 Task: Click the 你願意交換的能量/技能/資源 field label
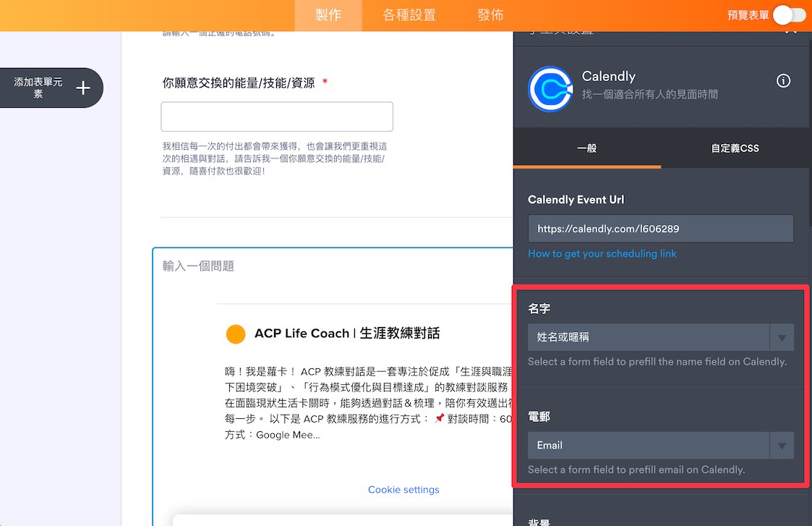(x=238, y=83)
